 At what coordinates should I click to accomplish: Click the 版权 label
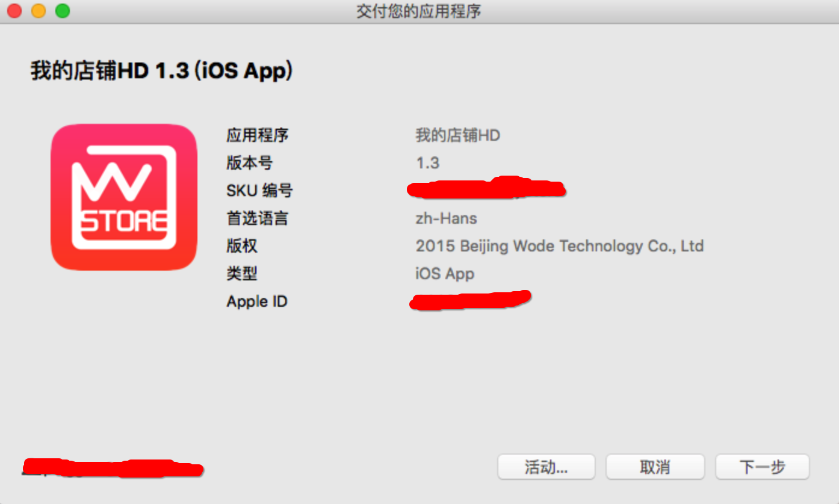(242, 246)
